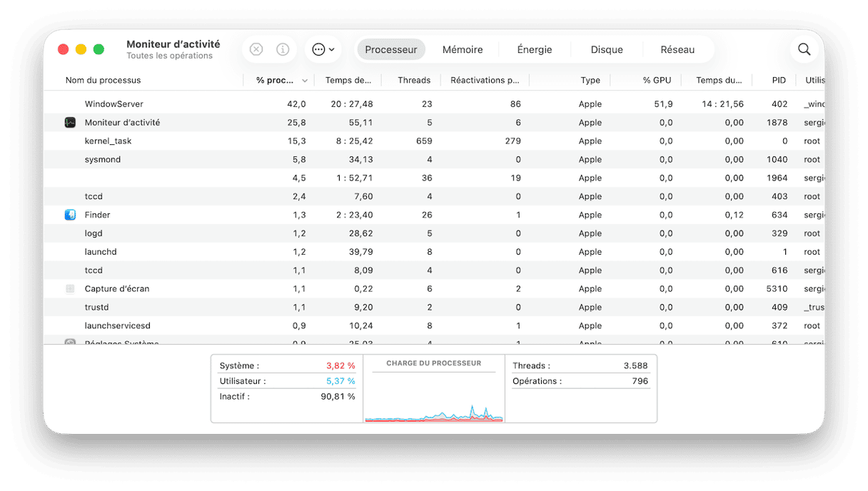Click the Finder icon in process list
868x491 pixels.
pyautogui.click(x=70, y=215)
